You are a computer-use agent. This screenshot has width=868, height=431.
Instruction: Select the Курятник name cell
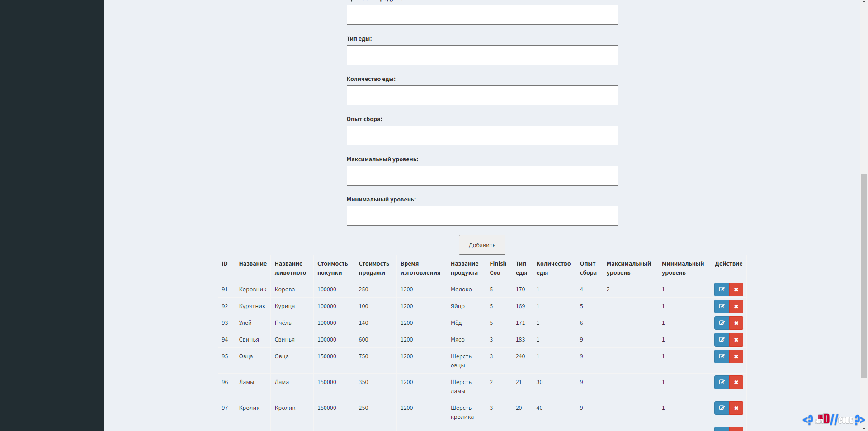click(252, 306)
